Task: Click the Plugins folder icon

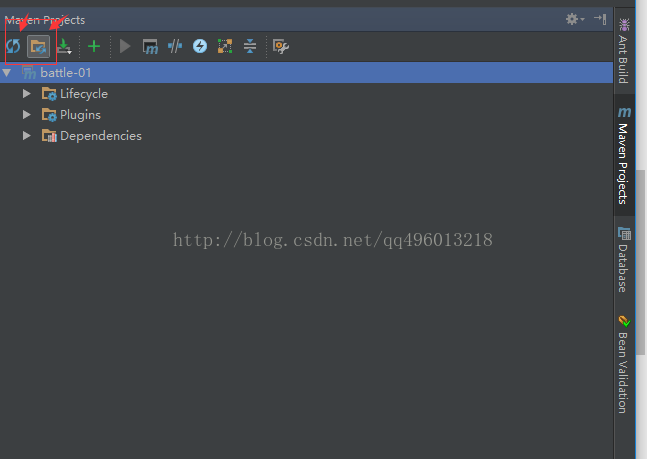Action: (x=49, y=114)
